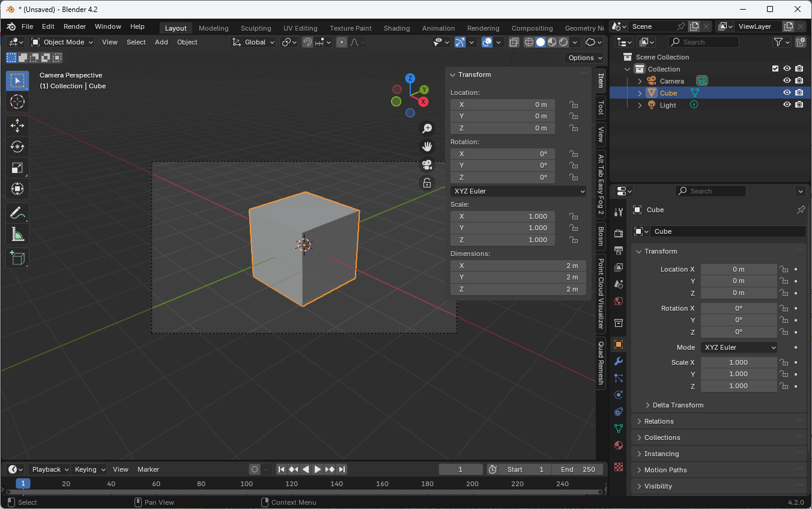Open the Modifiers wrench tab icon
The image size is (812, 509).
(619, 361)
